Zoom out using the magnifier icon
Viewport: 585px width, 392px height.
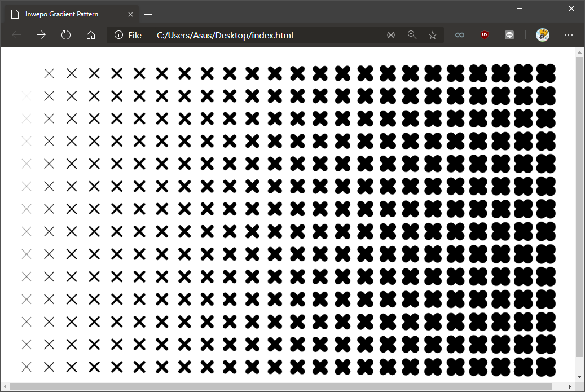pyautogui.click(x=412, y=34)
